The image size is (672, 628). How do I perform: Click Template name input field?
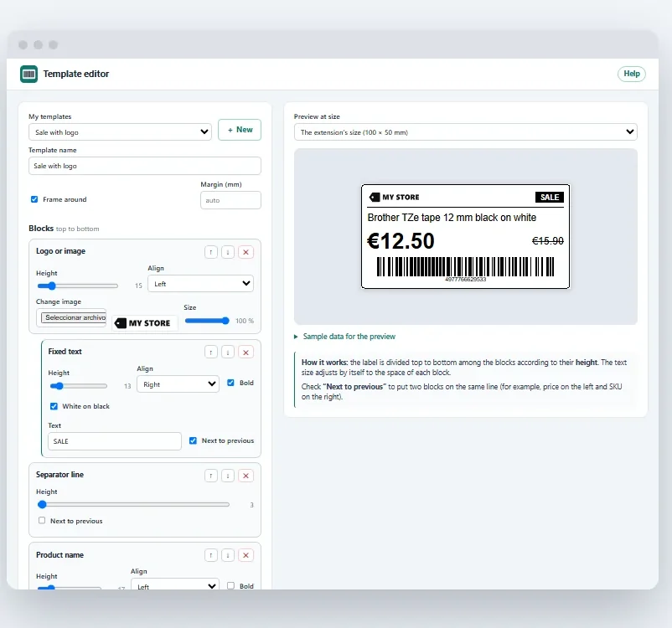(145, 166)
